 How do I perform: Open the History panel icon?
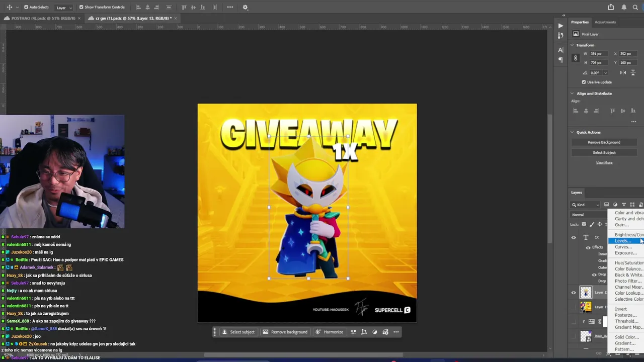[560, 35]
